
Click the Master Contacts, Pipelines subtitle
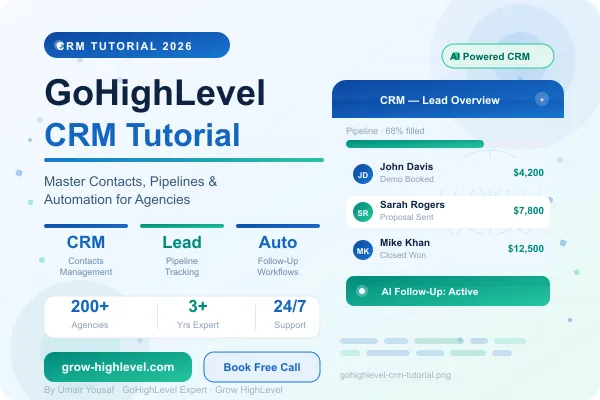(130, 190)
